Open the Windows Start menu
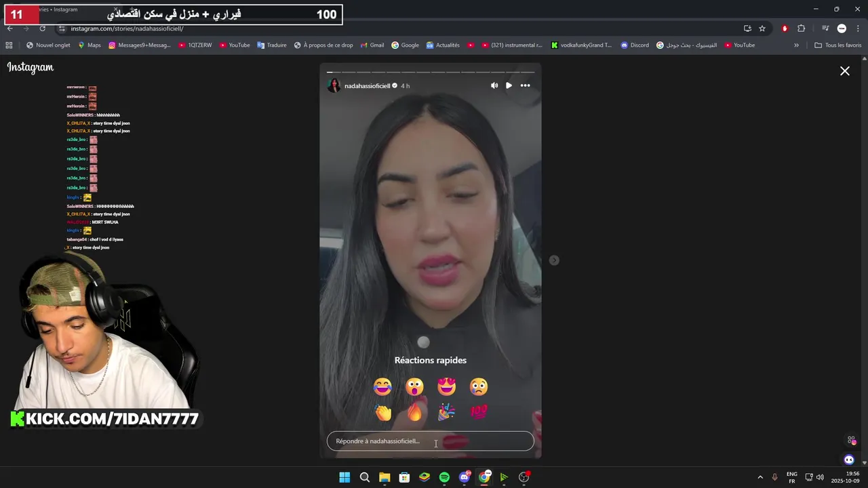Viewport: 868px width, 488px height. point(344,477)
